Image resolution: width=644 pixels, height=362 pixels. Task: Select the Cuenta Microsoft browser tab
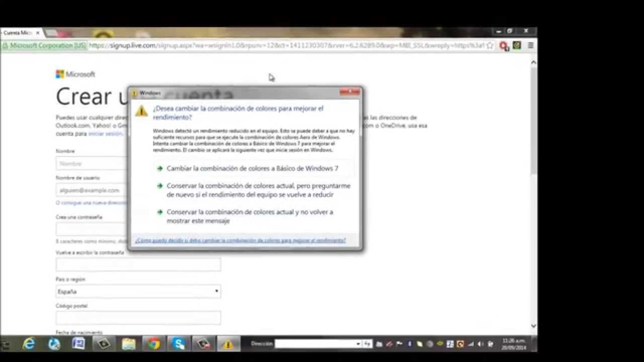20,33
